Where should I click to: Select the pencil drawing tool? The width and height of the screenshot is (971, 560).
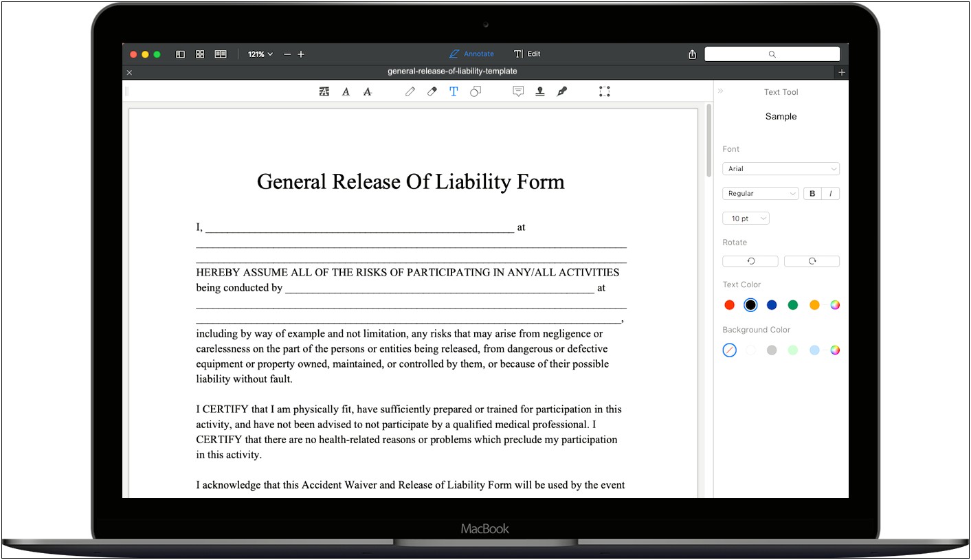[410, 91]
